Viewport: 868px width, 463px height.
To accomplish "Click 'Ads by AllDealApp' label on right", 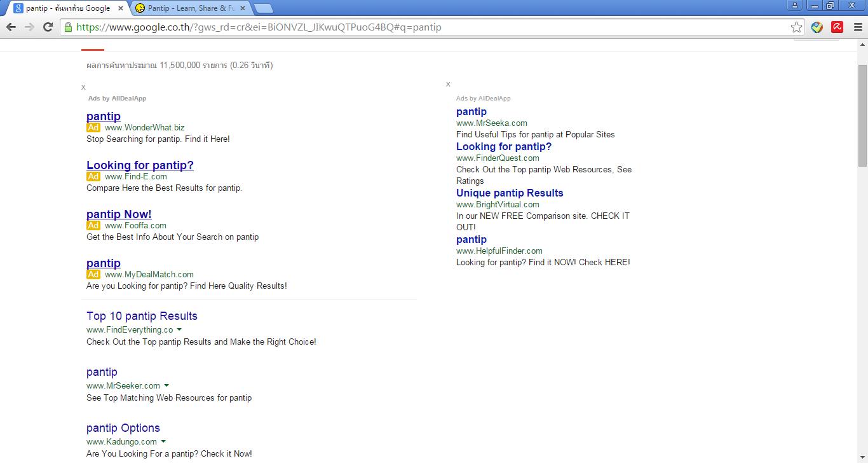I will 484,99.
